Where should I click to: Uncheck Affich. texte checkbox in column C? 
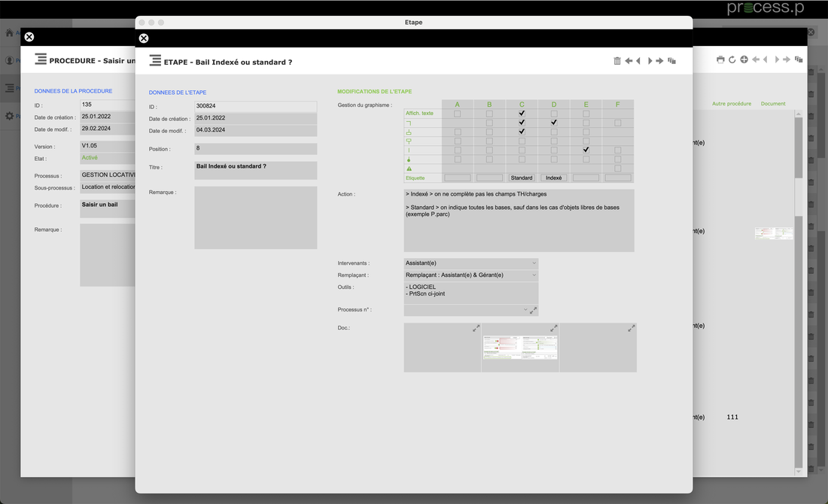point(522,114)
